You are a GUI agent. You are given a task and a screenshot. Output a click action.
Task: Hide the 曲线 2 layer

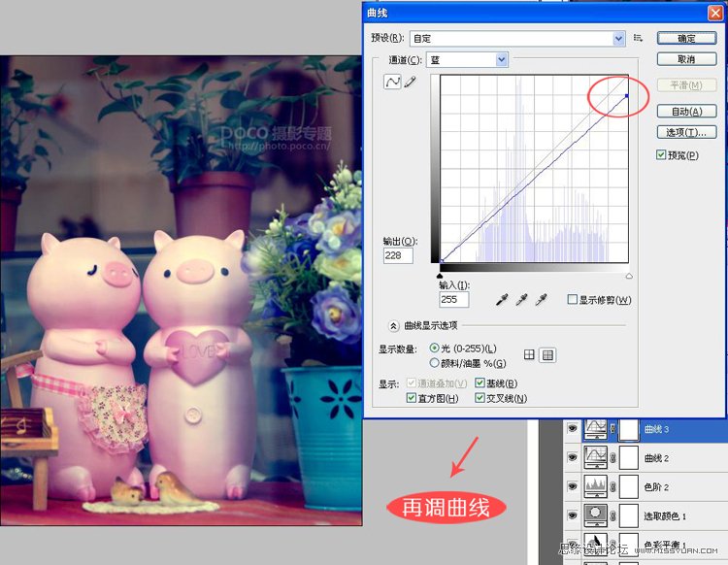click(573, 458)
